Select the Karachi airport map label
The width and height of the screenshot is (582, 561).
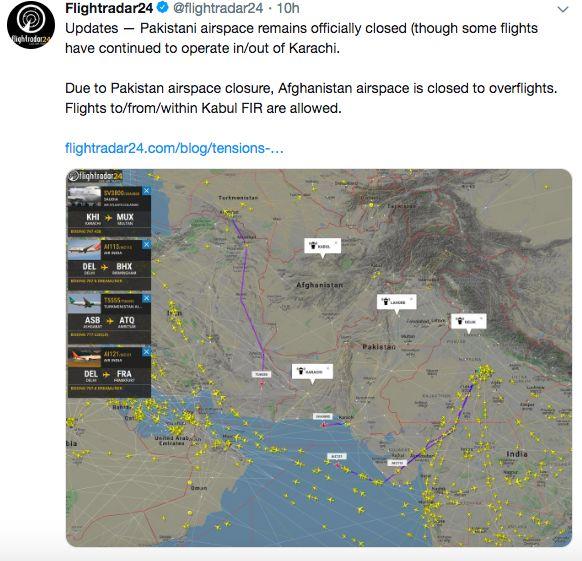[312, 371]
